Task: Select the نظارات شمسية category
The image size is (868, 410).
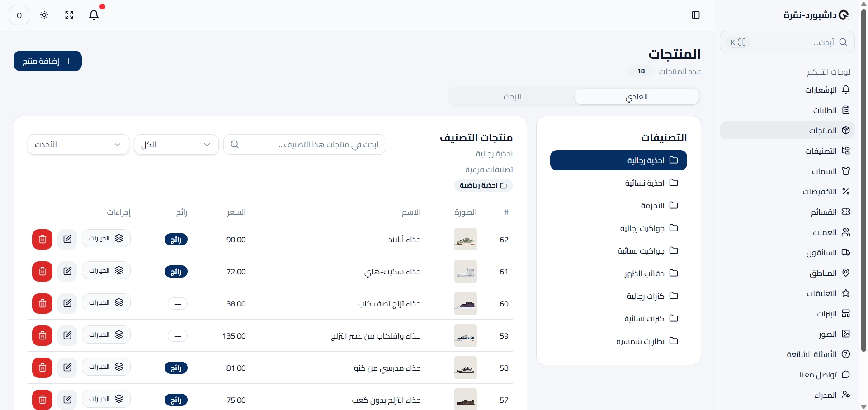Action: 618,341
